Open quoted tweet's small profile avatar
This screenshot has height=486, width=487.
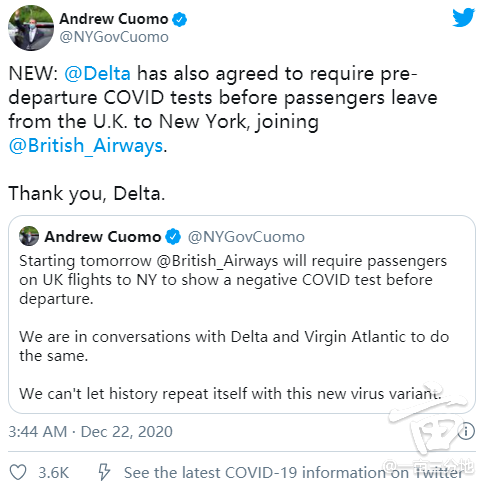click(29, 236)
